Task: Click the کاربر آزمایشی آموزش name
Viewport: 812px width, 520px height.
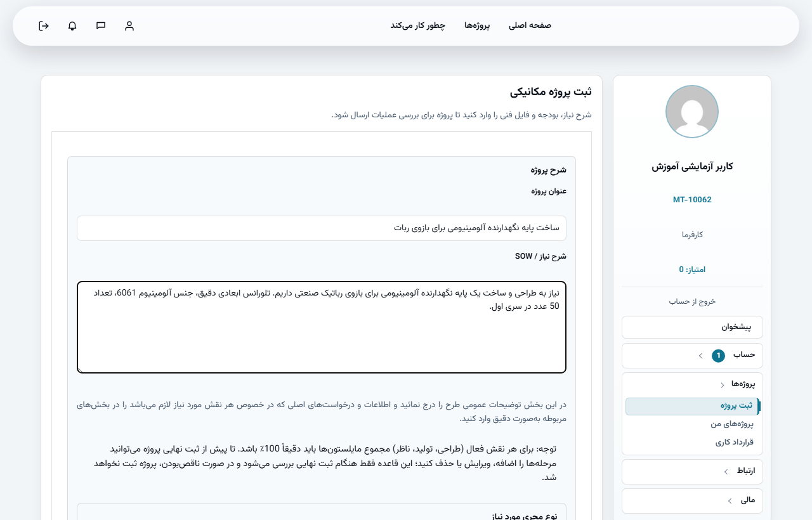Action: tap(692, 167)
